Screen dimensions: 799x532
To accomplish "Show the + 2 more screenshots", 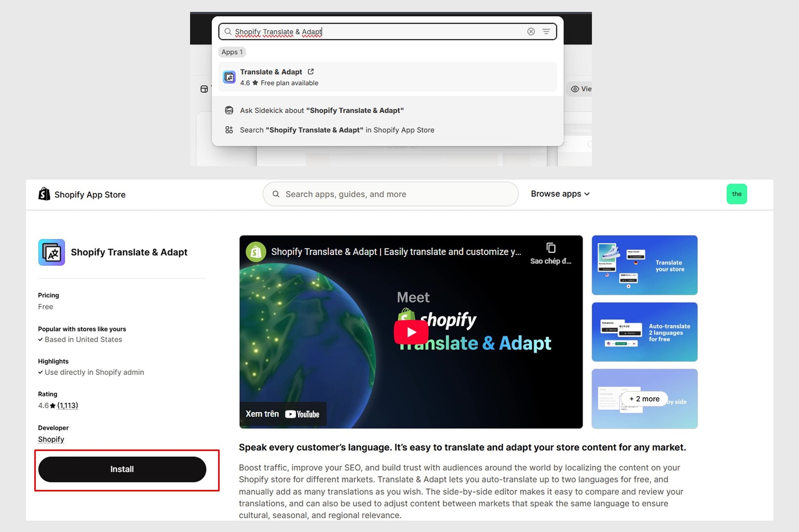I will point(644,399).
